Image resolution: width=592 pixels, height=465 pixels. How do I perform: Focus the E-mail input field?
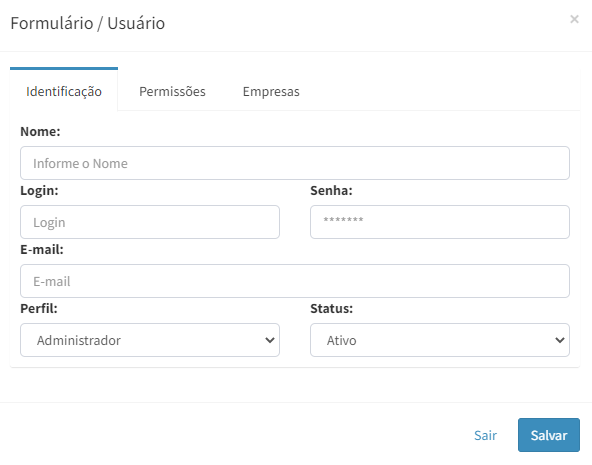point(295,281)
